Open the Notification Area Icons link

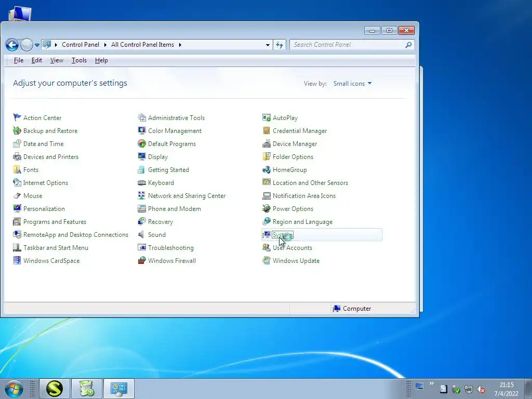click(x=304, y=196)
